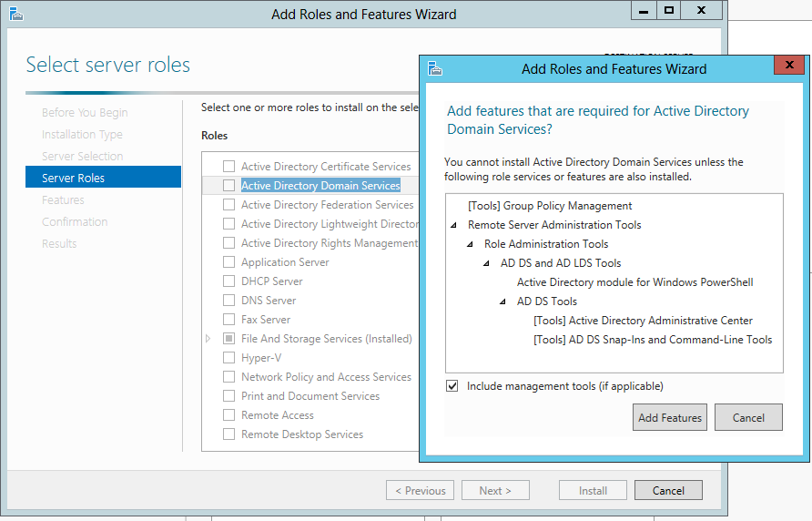Collapse AD DS and AD LDS Tools node
Viewport: 812px width, 521px height.
486,264
